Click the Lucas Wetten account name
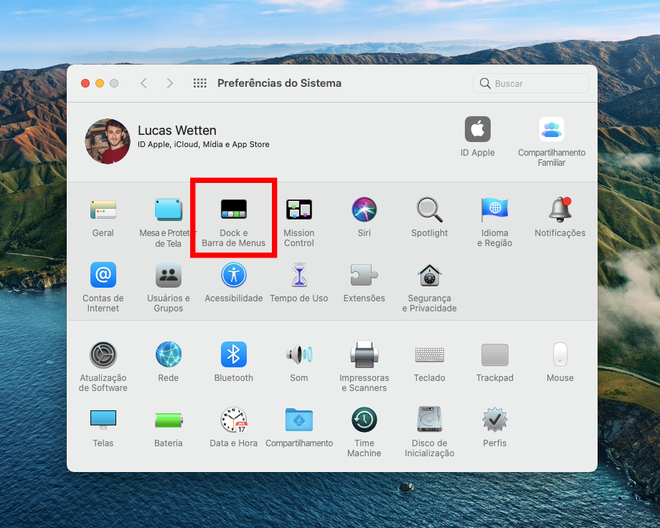Viewport: 660px width, 528px height. tap(177, 131)
